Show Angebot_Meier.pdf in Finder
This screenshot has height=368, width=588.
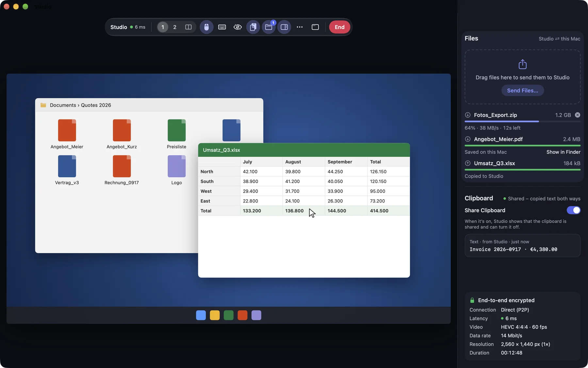(563, 152)
